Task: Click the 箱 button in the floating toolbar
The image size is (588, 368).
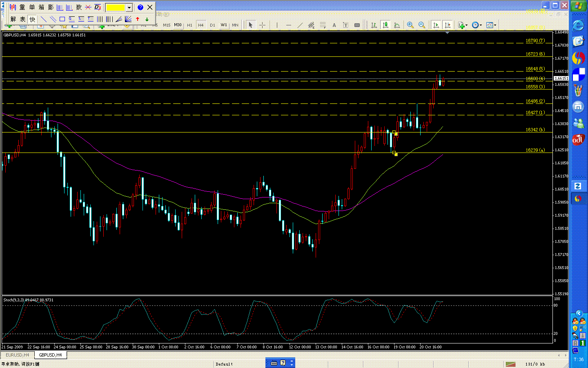Action: coord(41,7)
